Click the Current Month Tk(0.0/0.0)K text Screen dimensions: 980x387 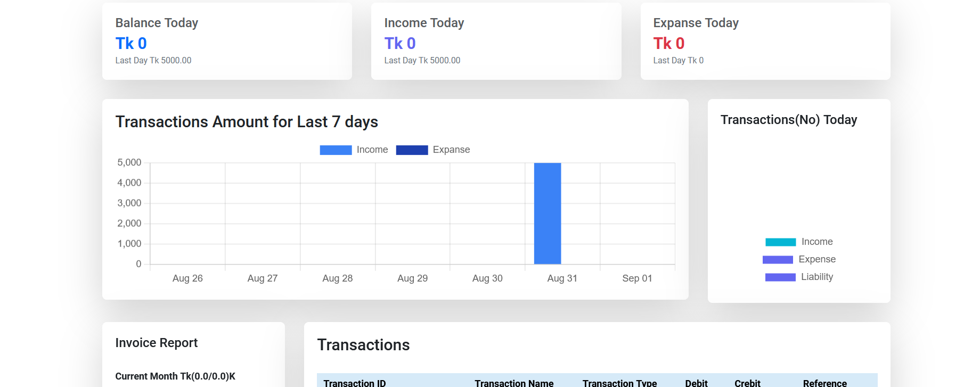click(x=175, y=376)
